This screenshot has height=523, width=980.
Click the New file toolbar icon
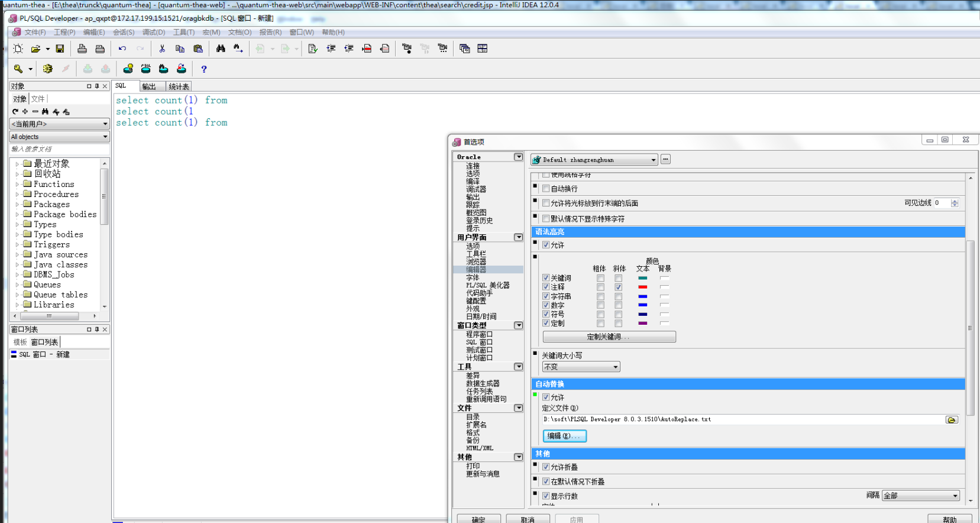click(18, 49)
